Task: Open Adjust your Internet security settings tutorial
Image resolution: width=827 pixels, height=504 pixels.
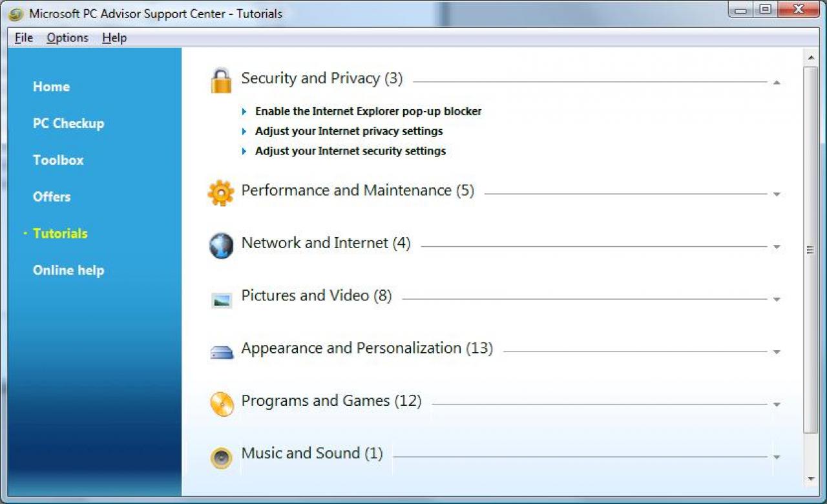Action: click(x=350, y=151)
